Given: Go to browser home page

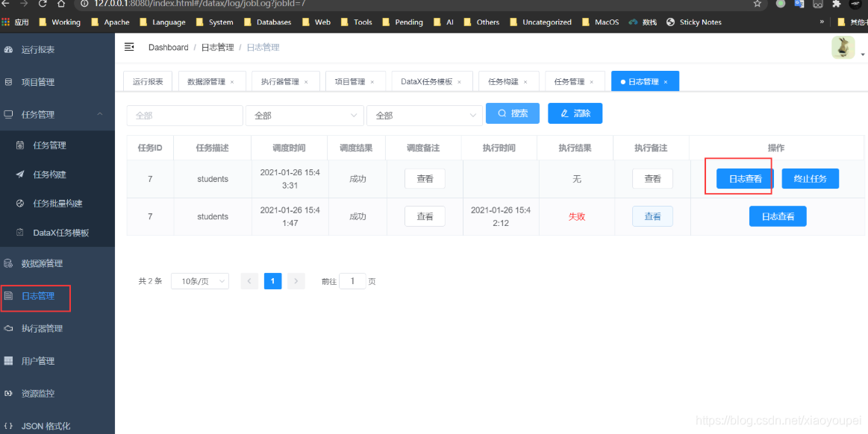Looking at the screenshot, I should pos(61,3).
